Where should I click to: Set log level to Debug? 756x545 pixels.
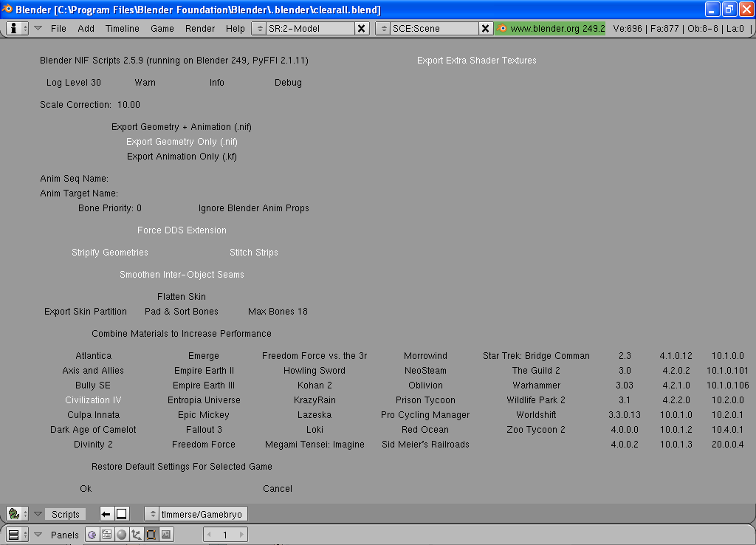(x=289, y=83)
